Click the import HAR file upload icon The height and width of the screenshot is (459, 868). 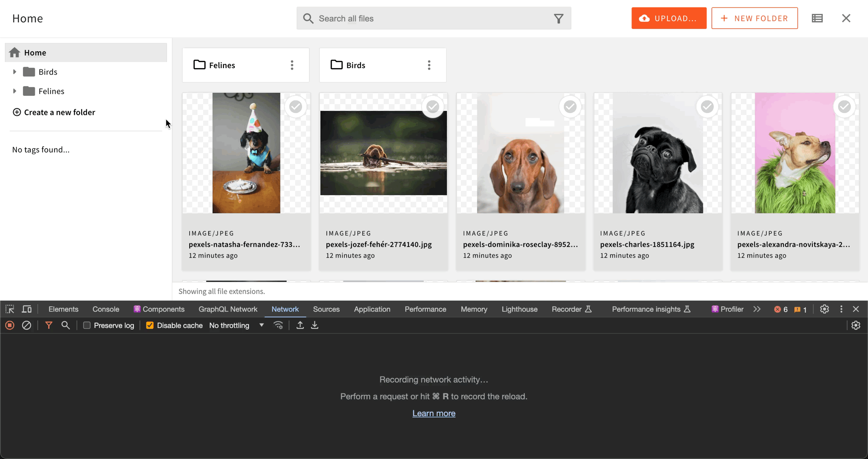coord(300,325)
